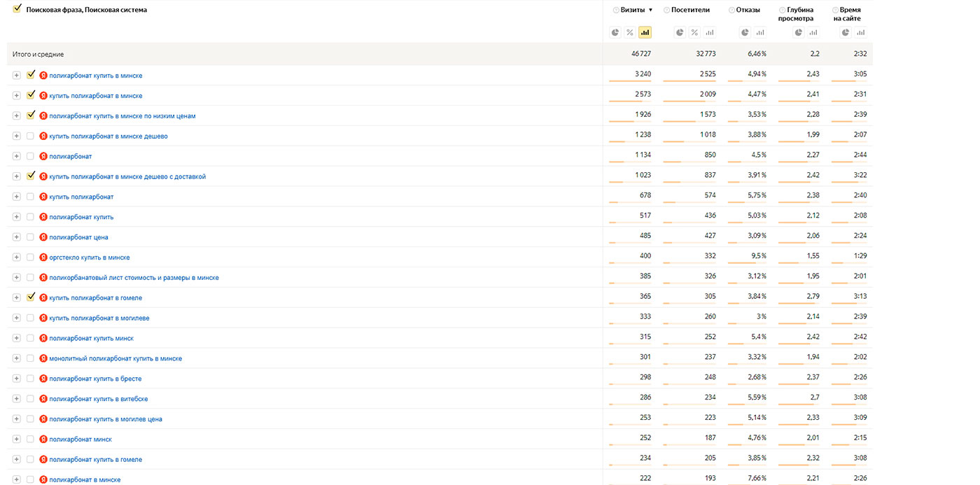Image resolution: width=980 pixels, height=485 pixels.
Task: Expand 'купить поликарбонат в минске' row
Action: (x=17, y=96)
